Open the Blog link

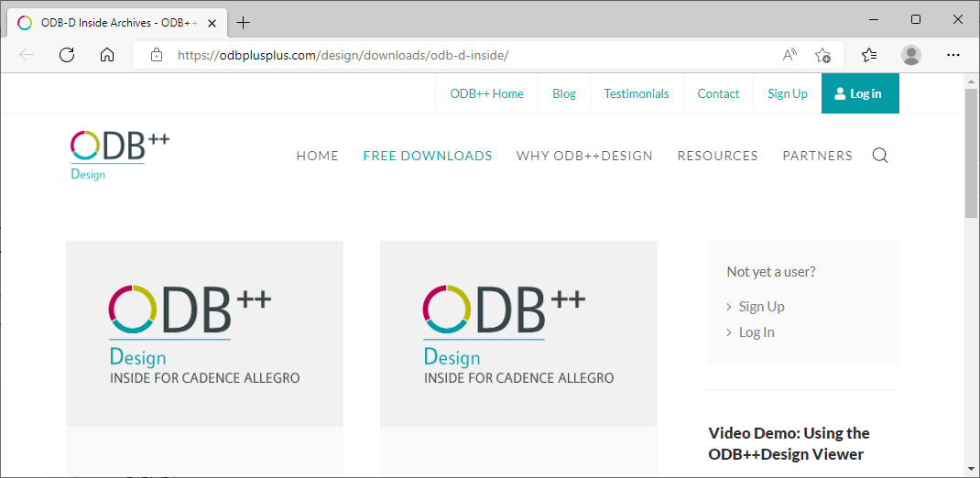(x=564, y=93)
